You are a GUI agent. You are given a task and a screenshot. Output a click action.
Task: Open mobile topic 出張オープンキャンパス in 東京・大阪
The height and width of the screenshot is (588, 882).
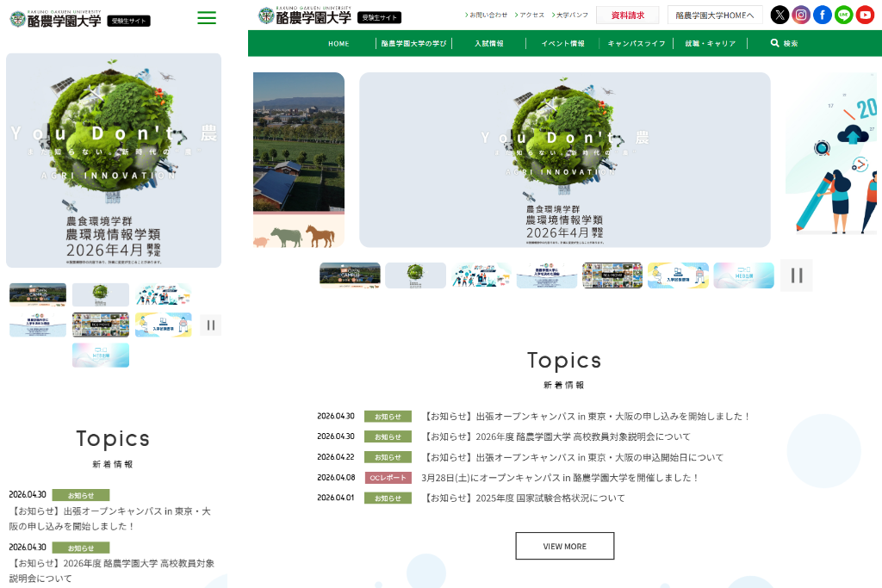point(109,519)
